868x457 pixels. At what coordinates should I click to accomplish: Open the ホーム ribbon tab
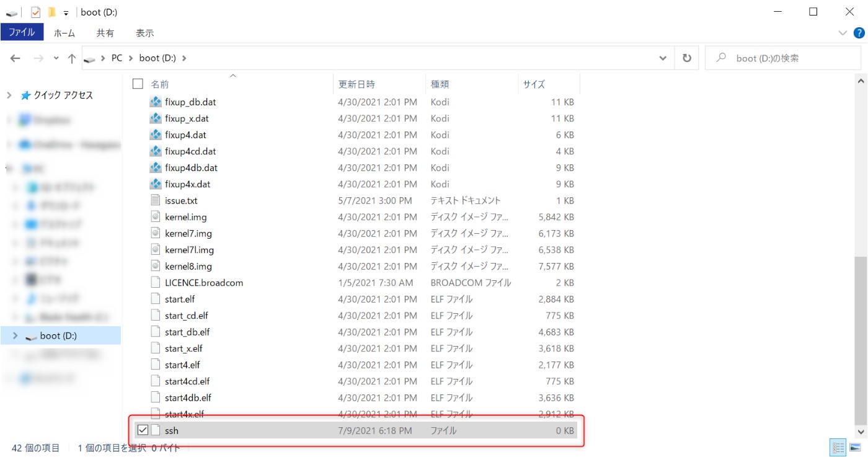click(x=64, y=33)
